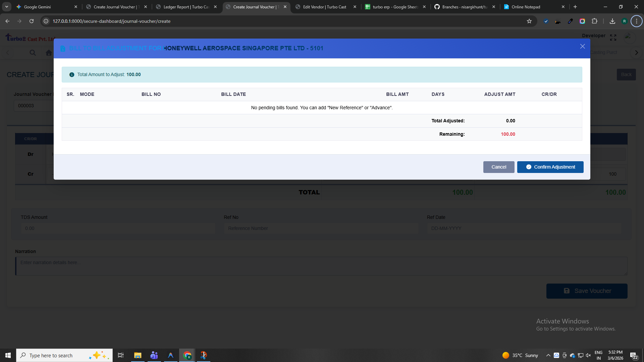644x362 pixels.
Task: Open notification center icon
Action: 633,355
